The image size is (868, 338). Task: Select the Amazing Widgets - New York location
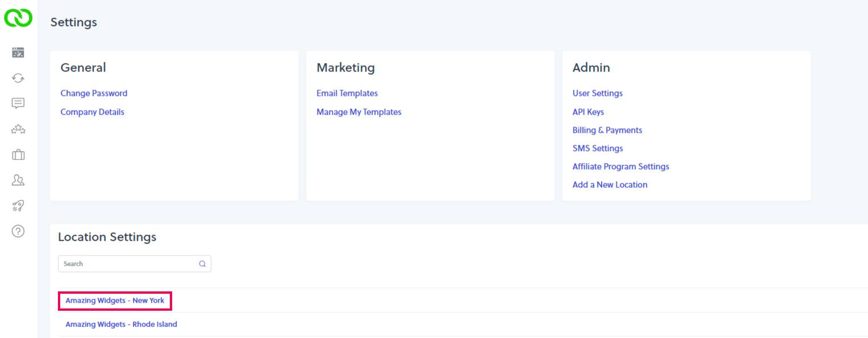point(115,301)
